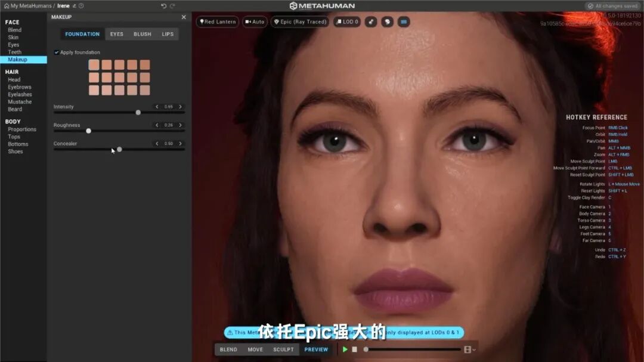Open Shoes under Body section
Screen dimensions: 644x362
pyautogui.click(x=15, y=151)
